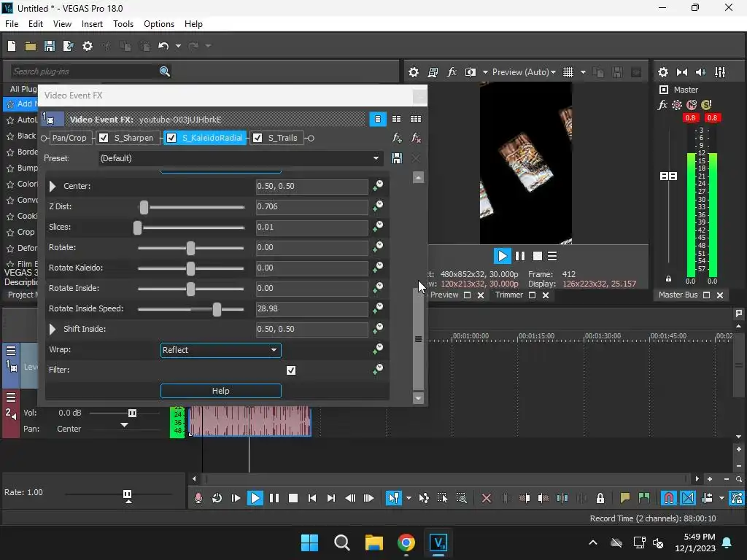
Task: Open the Insert menu
Action: click(92, 24)
